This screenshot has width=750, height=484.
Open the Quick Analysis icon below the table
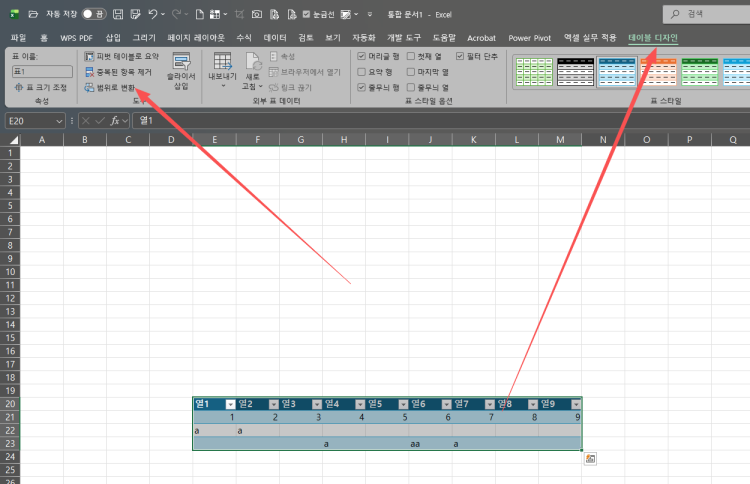click(590, 458)
